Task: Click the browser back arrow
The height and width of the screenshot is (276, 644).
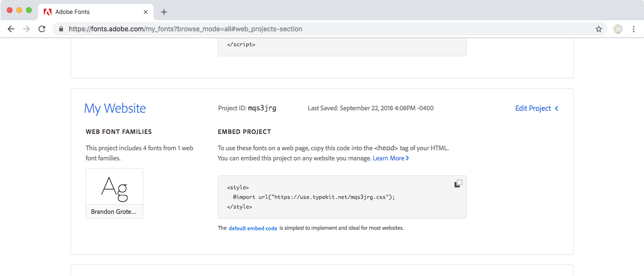Action: (x=11, y=29)
